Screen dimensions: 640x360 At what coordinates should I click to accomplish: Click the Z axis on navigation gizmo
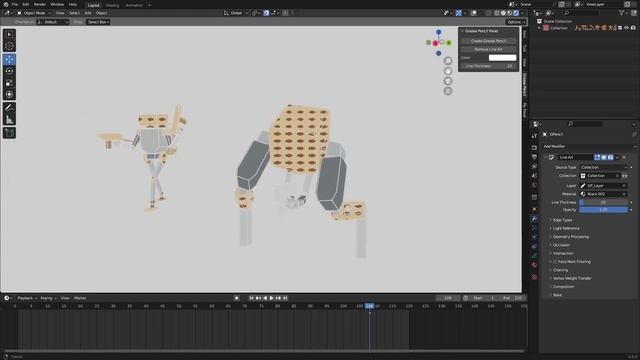point(438,32)
